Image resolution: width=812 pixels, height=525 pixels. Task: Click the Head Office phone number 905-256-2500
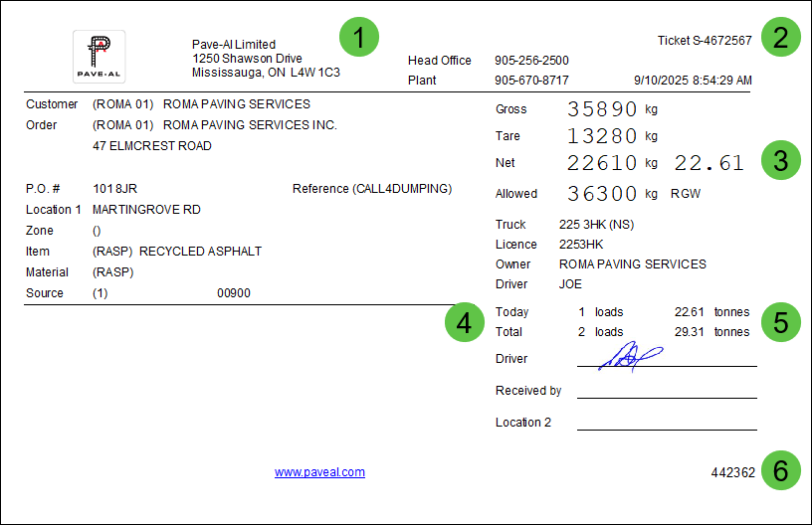[531, 61]
